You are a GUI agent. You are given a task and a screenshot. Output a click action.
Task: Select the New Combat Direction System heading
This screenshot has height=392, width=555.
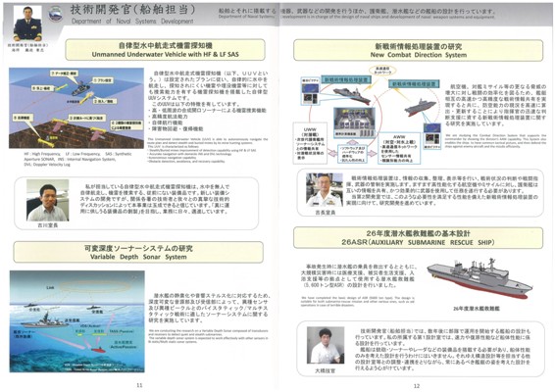[x=418, y=50]
